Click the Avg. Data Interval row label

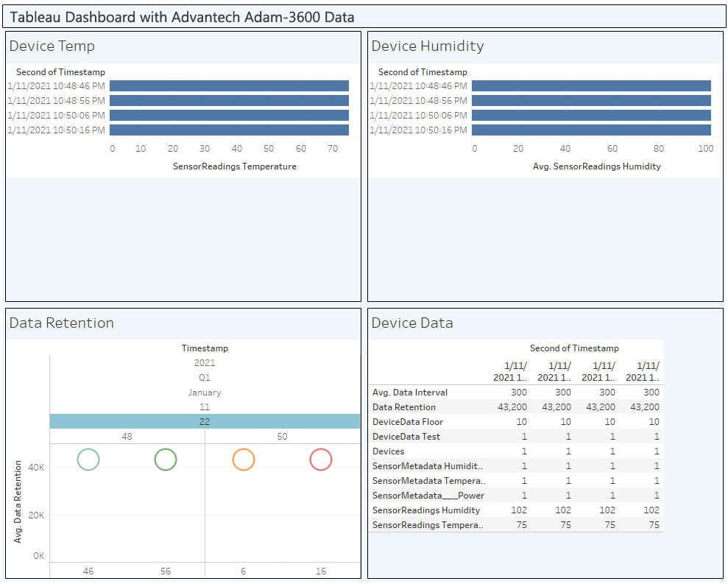click(x=410, y=392)
